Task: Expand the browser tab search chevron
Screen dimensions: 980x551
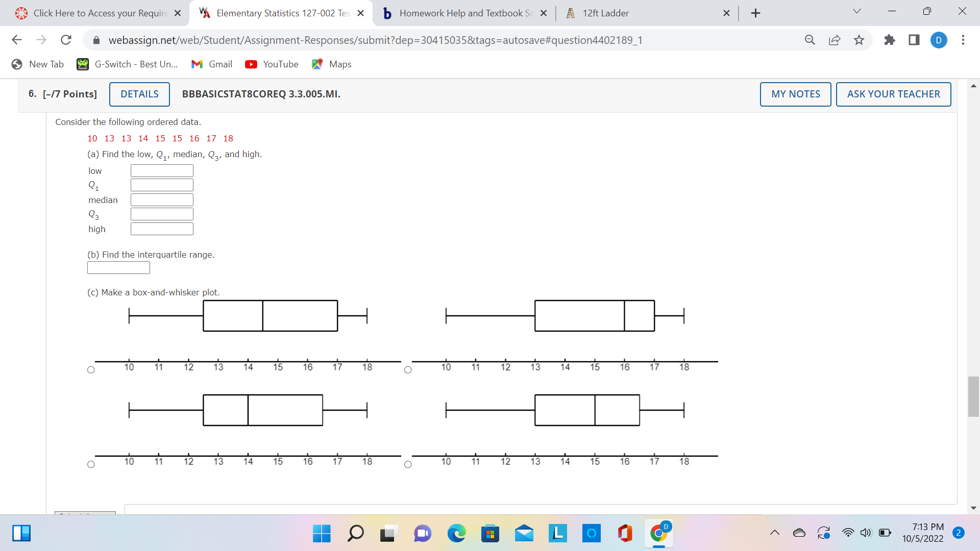Action: [856, 11]
